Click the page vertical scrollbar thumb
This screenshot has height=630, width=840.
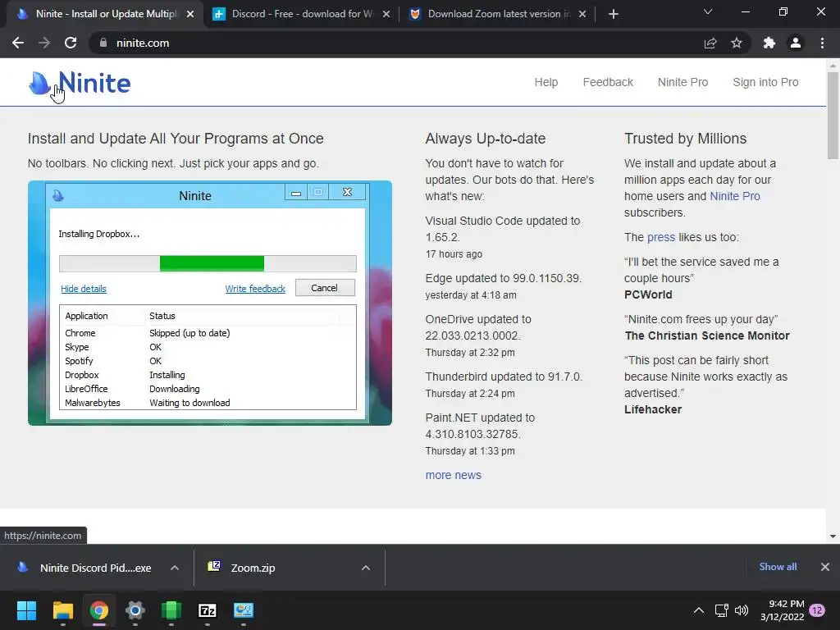coord(833,115)
